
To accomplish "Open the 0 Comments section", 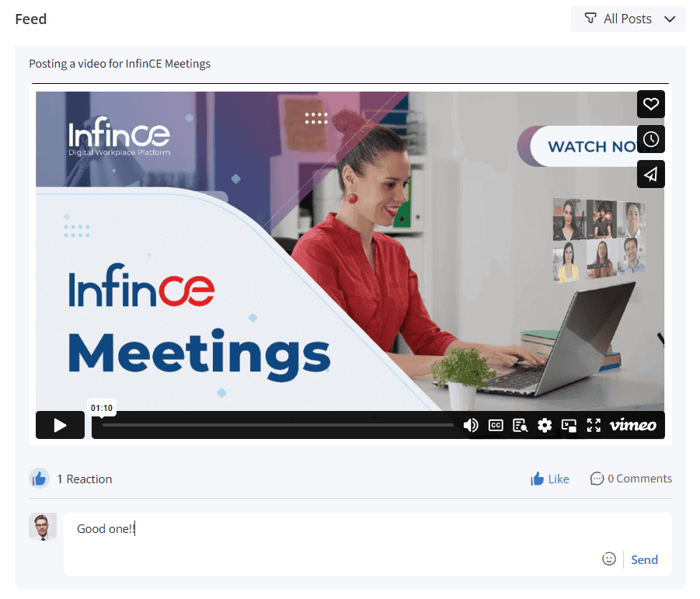I will point(631,479).
